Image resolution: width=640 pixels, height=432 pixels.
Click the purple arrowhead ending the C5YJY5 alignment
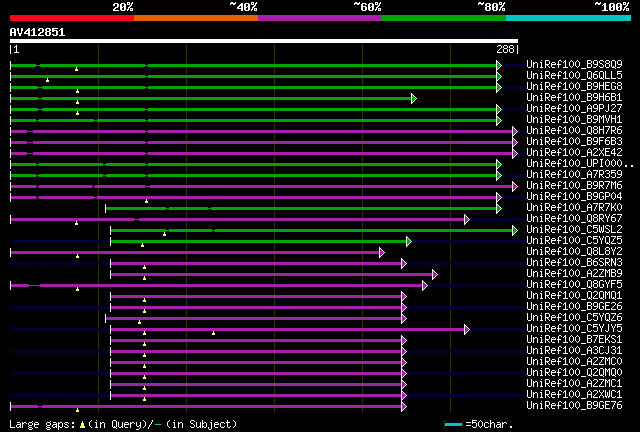(x=467, y=330)
